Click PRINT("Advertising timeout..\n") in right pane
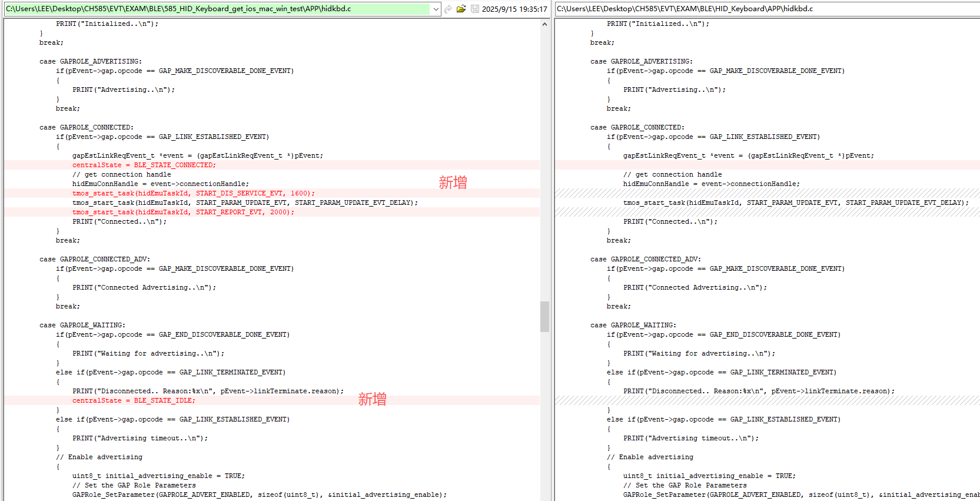Image resolution: width=980 pixels, height=501 pixels. pos(691,438)
